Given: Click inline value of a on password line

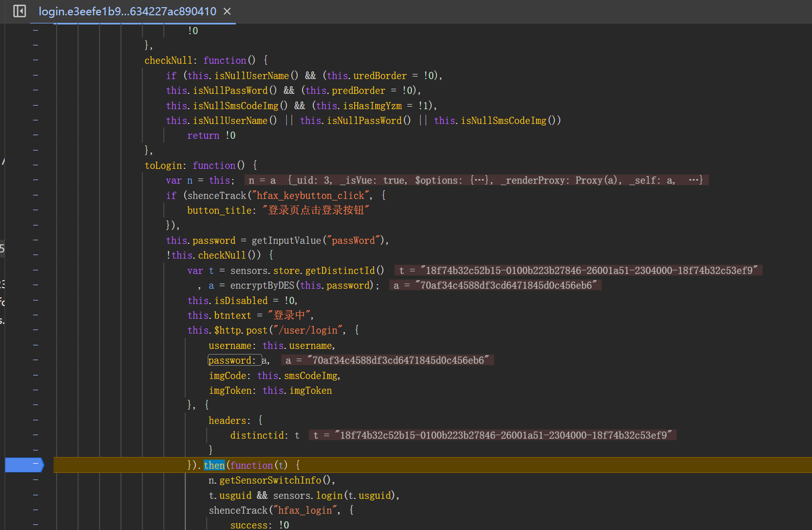Looking at the screenshot, I should point(387,360).
